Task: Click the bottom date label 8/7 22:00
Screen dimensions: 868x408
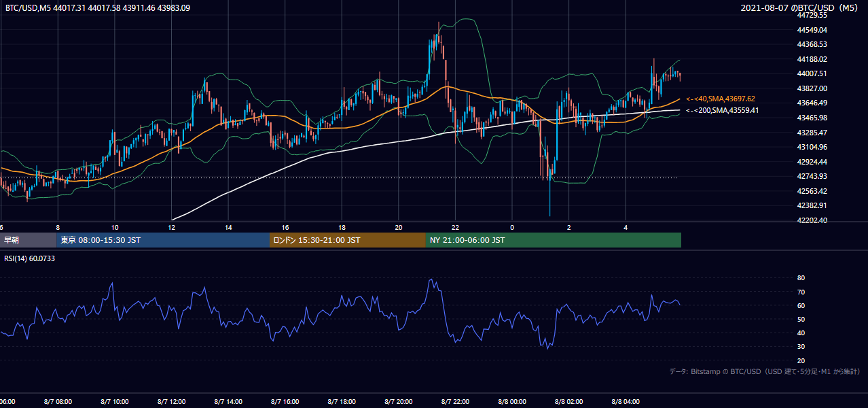Action: point(456,402)
